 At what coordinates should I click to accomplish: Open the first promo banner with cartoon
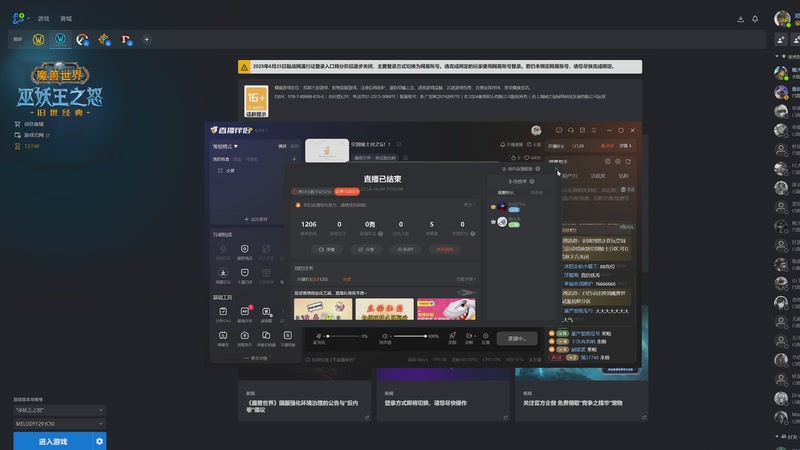point(323,309)
